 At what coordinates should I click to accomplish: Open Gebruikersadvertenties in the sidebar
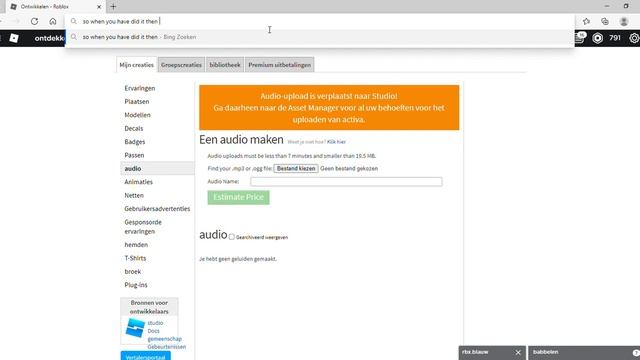[157, 209]
